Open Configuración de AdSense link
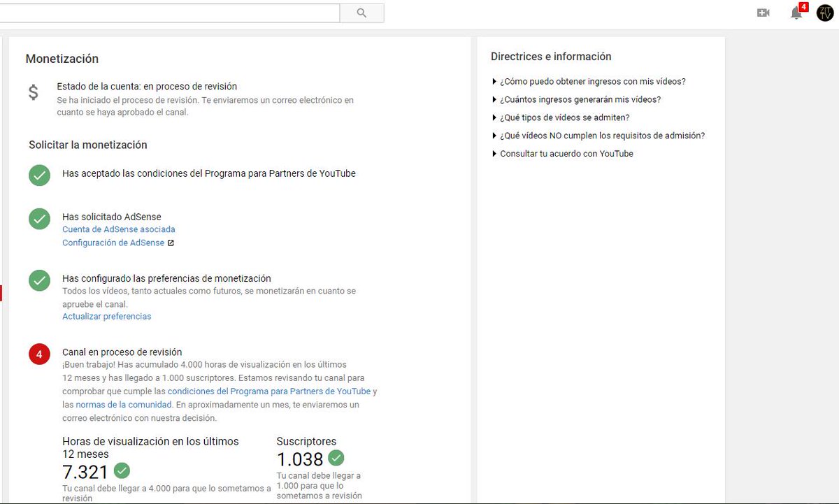Screen dimensions: 839x504 [x=113, y=243]
